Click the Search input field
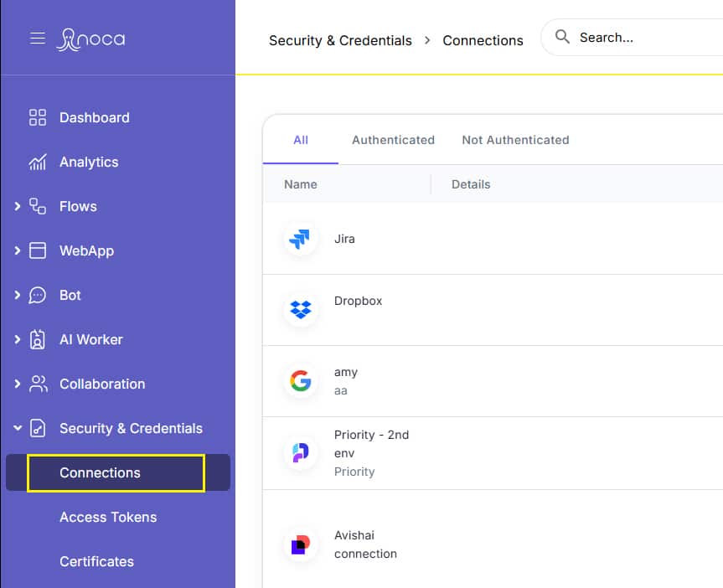The height and width of the screenshot is (588, 723). point(637,38)
